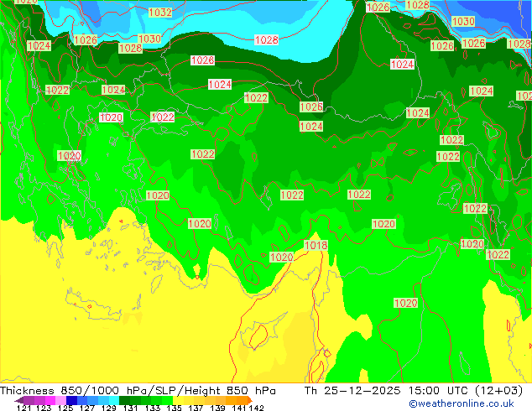Viewport: 532px width, 411px height.
Task: Click legend value 131
Action: click(x=131, y=408)
